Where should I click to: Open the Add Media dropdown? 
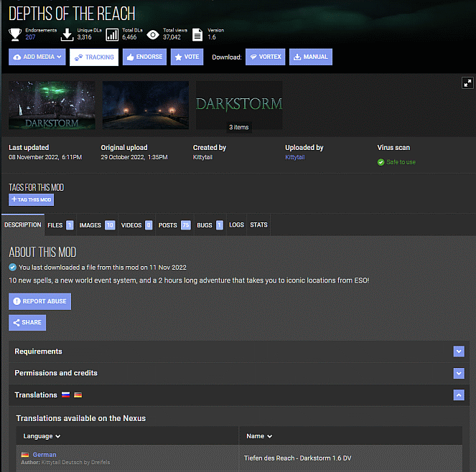pyautogui.click(x=37, y=57)
